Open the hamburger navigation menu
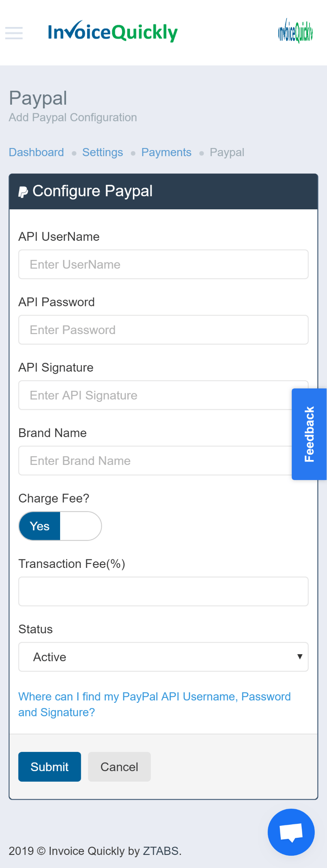Image resolution: width=327 pixels, height=868 pixels. (x=14, y=33)
